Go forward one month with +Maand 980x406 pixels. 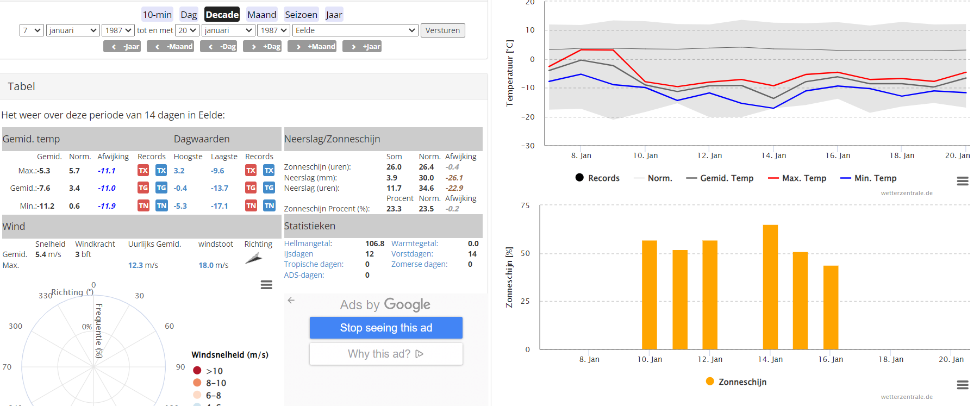[312, 47]
